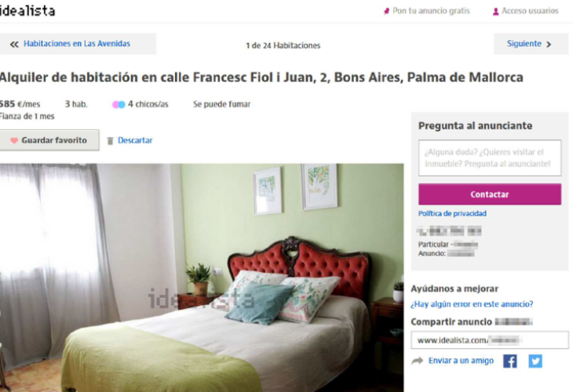The height and width of the screenshot is (392, 573).
Task: Click the idealista logo
Action: tap(27, 11)
